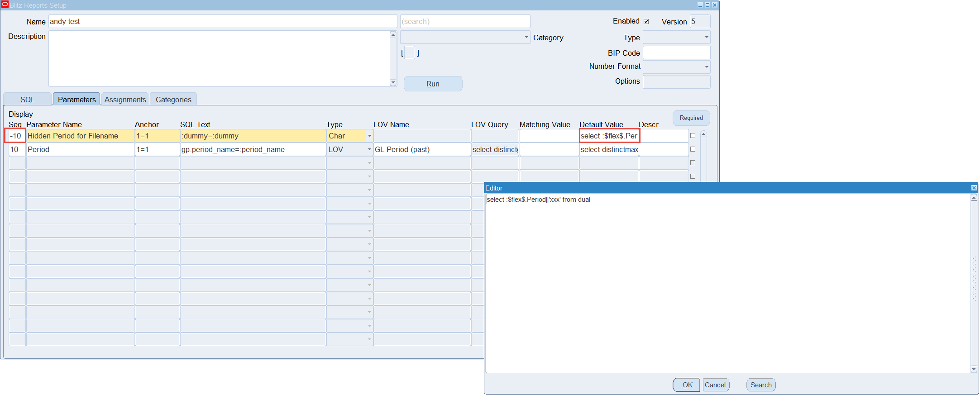Click the Anchor cell for the Period row
This screenshot has width=980, height=395.
(x=157, y=149)
